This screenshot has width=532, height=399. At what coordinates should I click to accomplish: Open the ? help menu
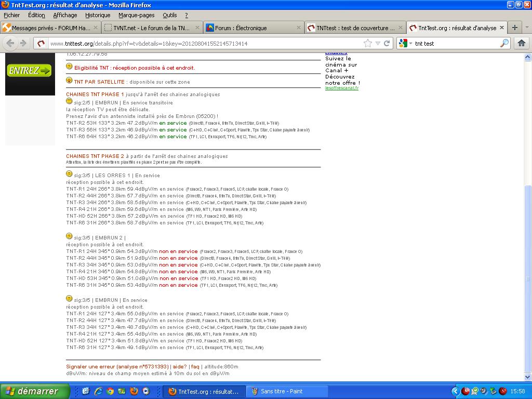point(187,15)
